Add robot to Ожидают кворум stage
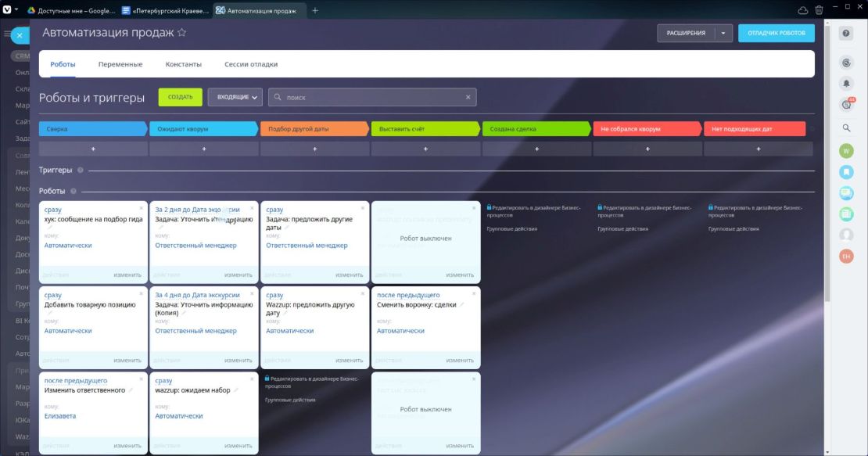The image size is (868, 456). coord(204,149)
